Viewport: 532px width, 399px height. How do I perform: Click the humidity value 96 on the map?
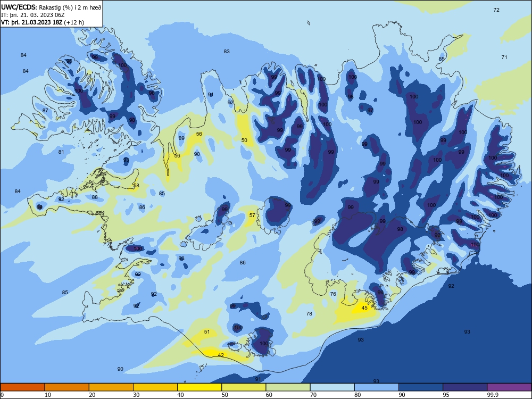tap(69, 61)
